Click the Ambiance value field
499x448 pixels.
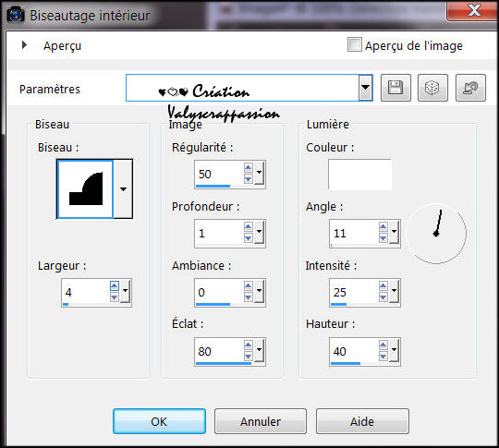click(x=219, y=292)
